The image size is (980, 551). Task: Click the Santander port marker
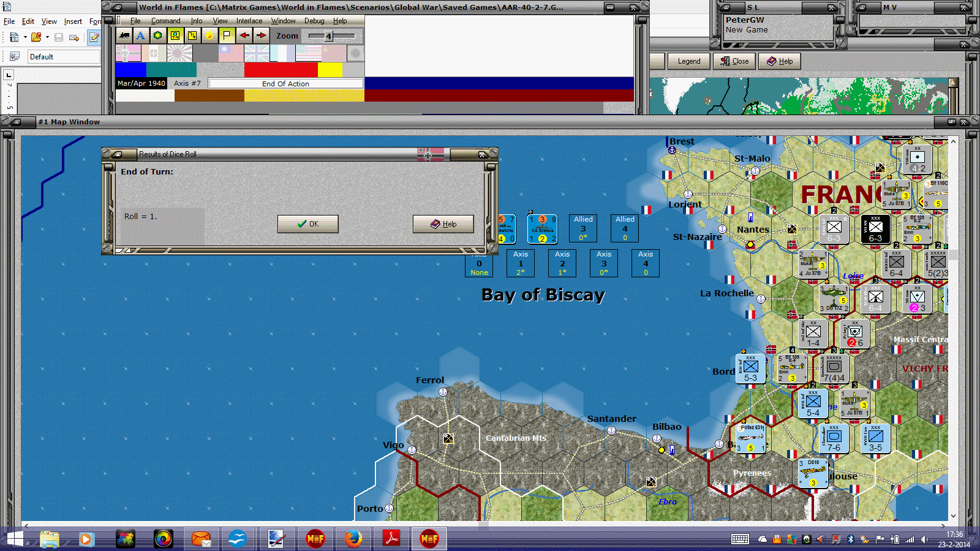pyautogui.click(x=611, y=430)
